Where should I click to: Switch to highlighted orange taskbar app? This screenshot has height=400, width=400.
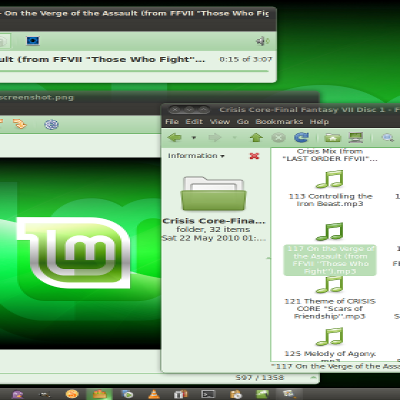tap(99, 394)
